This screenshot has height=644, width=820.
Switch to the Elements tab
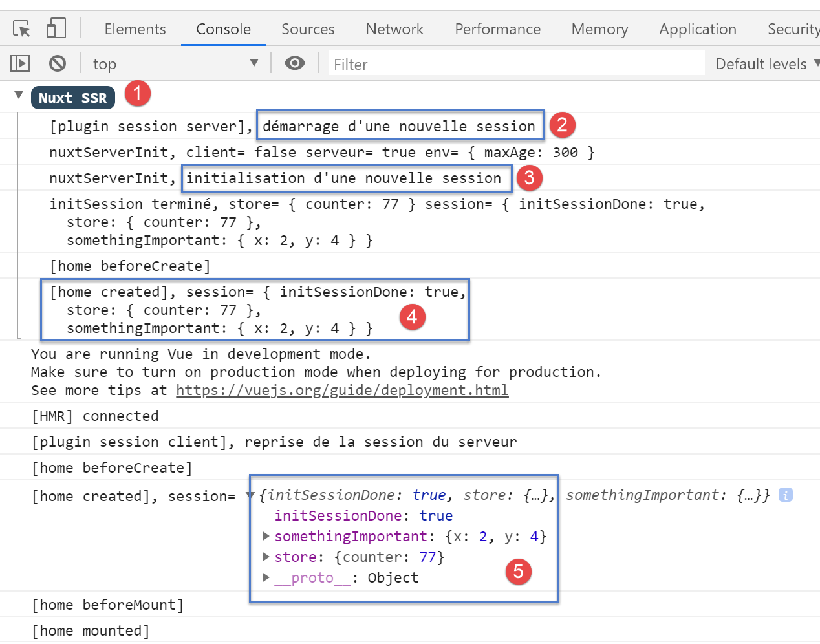[x=135, y=29]
